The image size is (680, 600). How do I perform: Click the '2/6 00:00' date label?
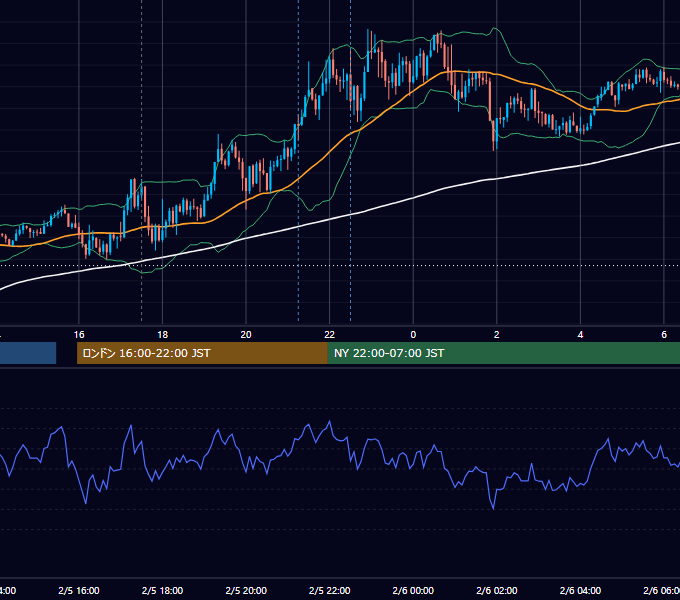click(x=413, y=590)
